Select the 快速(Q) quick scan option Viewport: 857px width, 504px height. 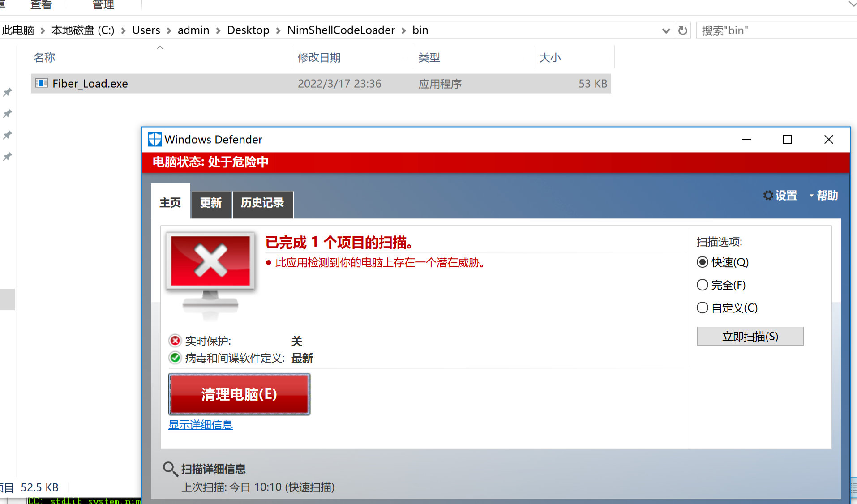(702, 262)
